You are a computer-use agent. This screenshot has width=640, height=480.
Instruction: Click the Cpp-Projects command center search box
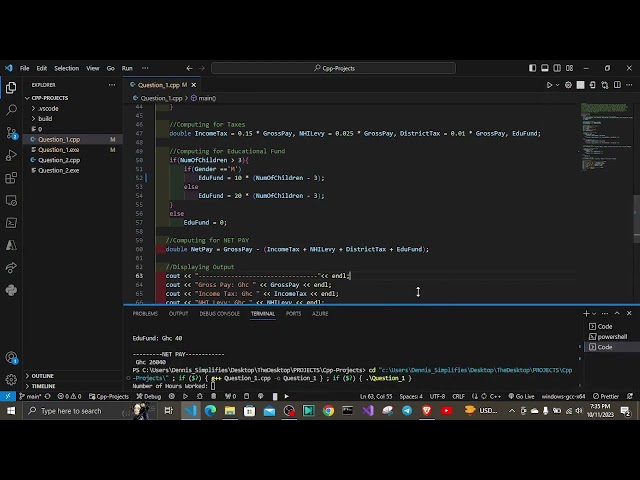click(x=333, y=68)
